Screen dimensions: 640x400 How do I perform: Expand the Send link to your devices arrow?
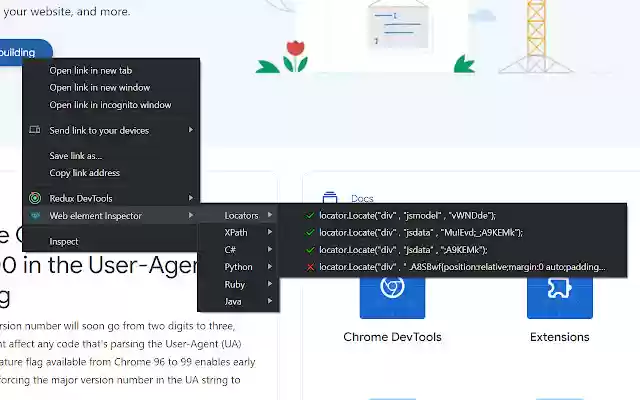191,130
